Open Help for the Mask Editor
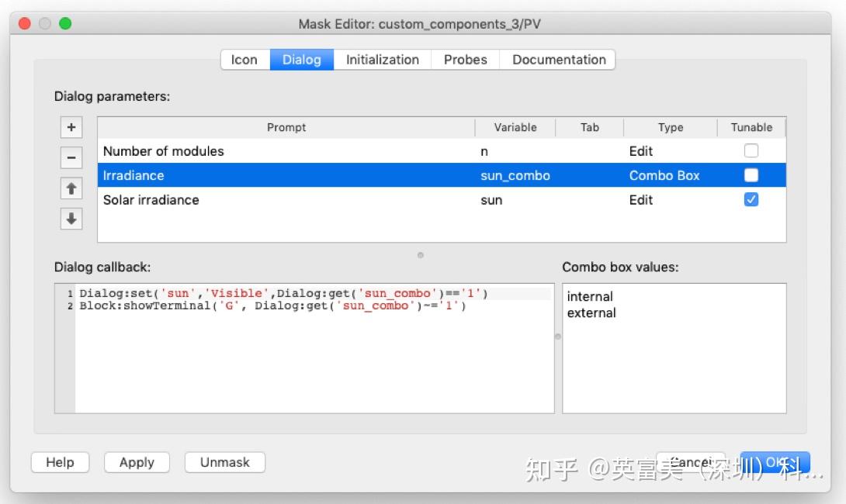This screenshot has height=504, width=846. (x=60, y=462)
